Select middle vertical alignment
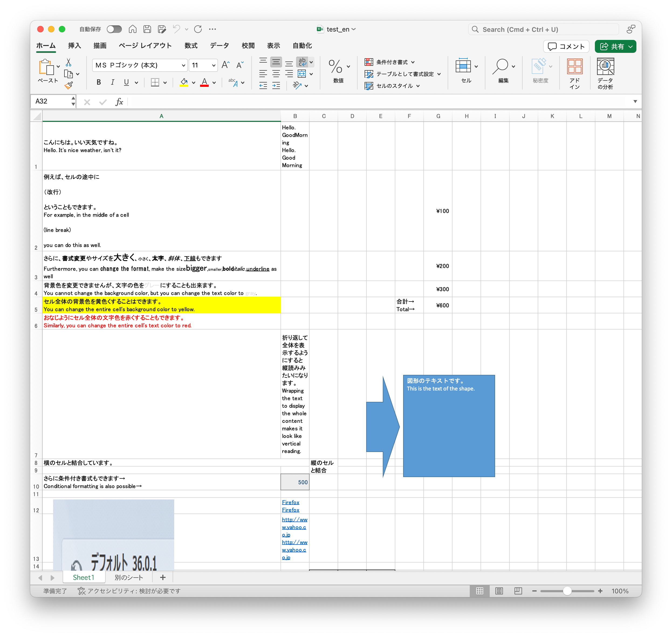This screenshot has height=637, width=672. coord(276,62)
